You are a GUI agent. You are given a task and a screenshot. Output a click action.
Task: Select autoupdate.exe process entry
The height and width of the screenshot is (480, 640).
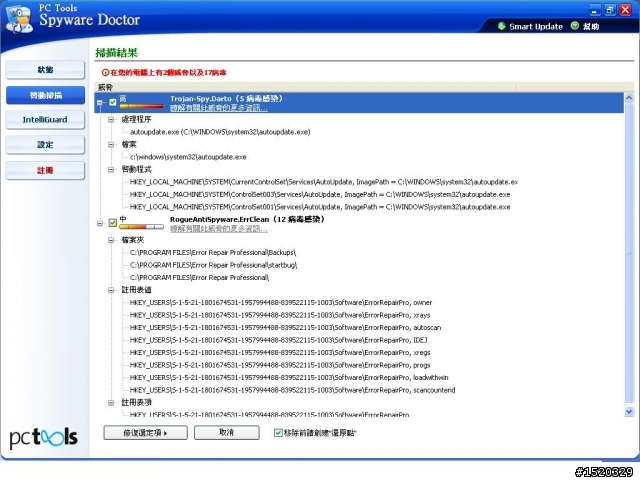click(220, 132)
